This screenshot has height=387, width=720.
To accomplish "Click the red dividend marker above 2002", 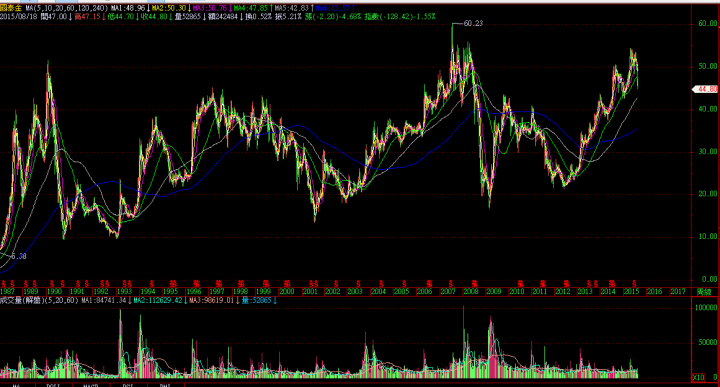I will [x=336, y=284].
